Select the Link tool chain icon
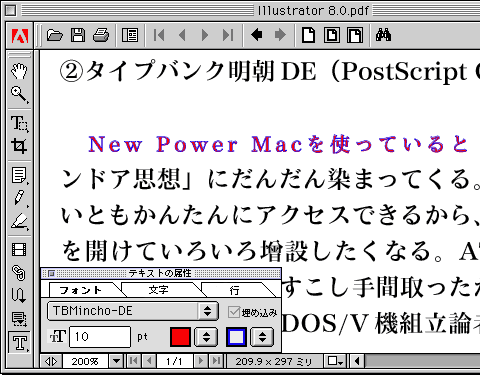The height and width of the screenshot is (375, 480). click(x=19, y=272)
